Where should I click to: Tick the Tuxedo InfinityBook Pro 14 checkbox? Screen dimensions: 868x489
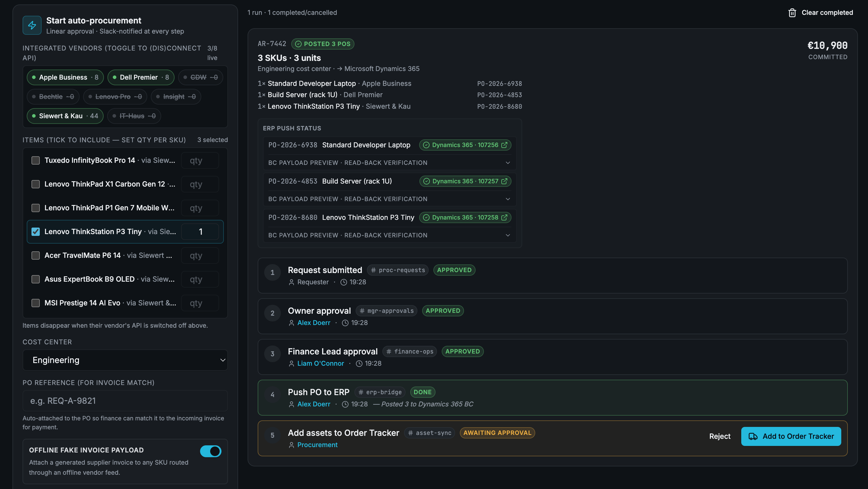pyautogui.click(x=35, y=160)
